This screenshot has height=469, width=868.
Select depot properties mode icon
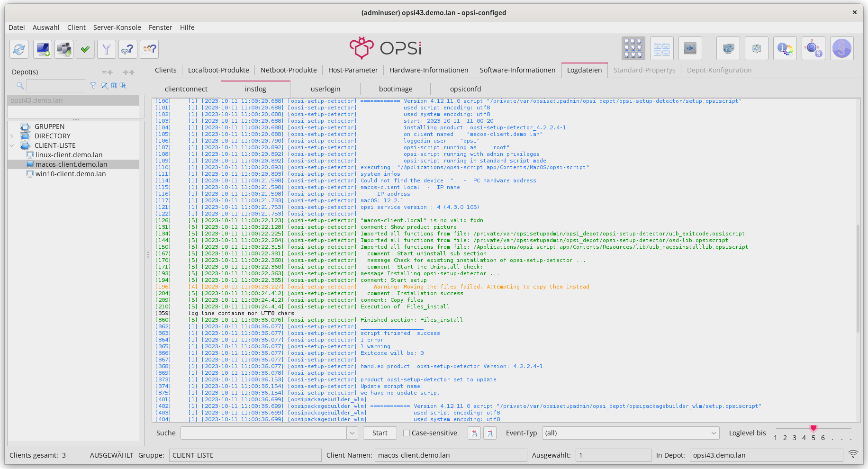[x=662, y=48]
